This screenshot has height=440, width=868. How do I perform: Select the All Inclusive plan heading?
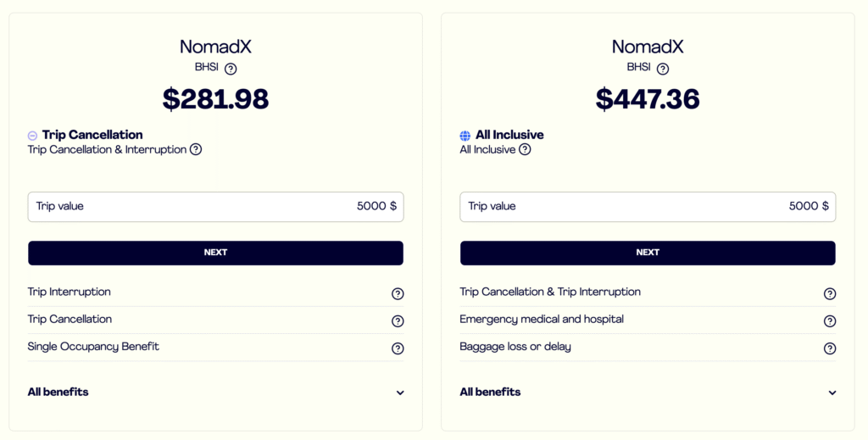point(509,135)
